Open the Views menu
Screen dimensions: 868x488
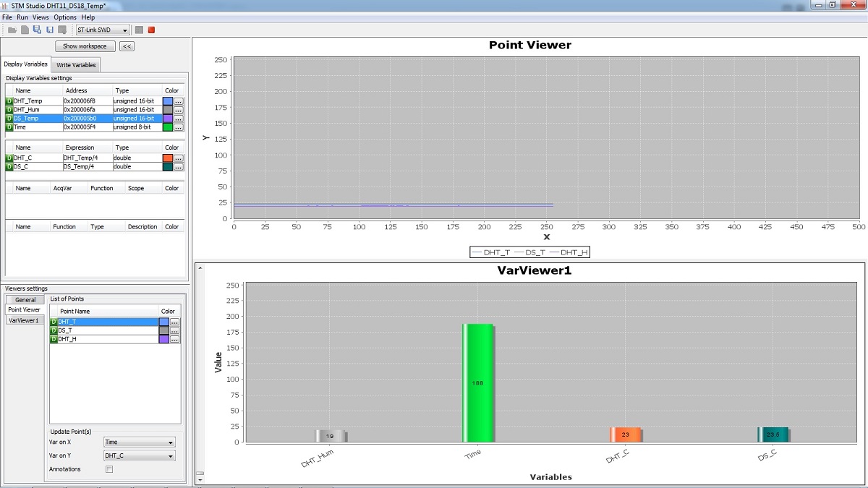[41, 17]
